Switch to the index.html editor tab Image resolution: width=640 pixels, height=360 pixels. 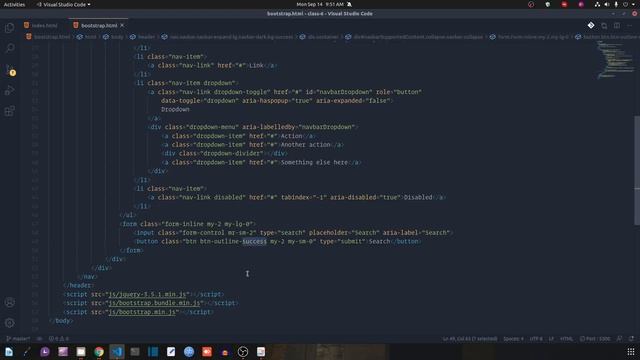pyautogui.click(x=41, y=25)
